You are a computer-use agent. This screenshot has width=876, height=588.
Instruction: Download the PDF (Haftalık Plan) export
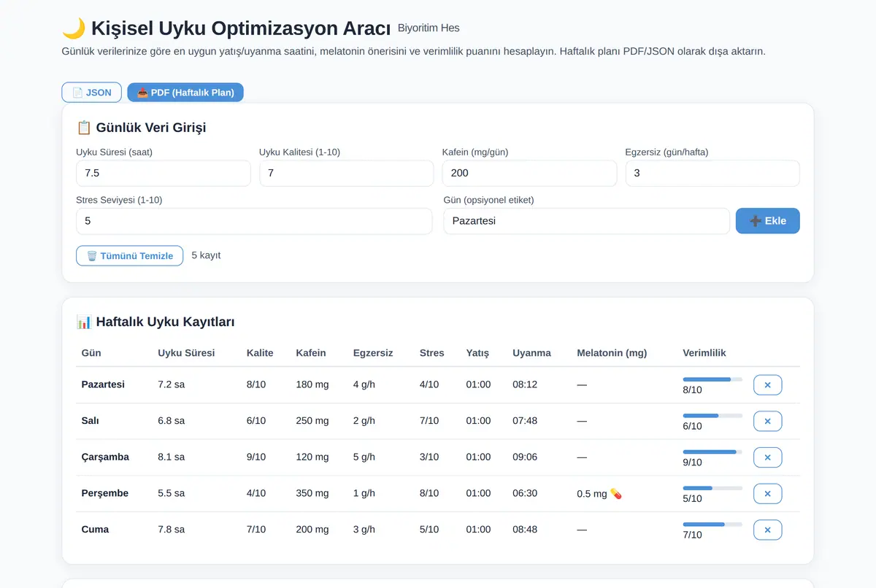pos(185,93)
